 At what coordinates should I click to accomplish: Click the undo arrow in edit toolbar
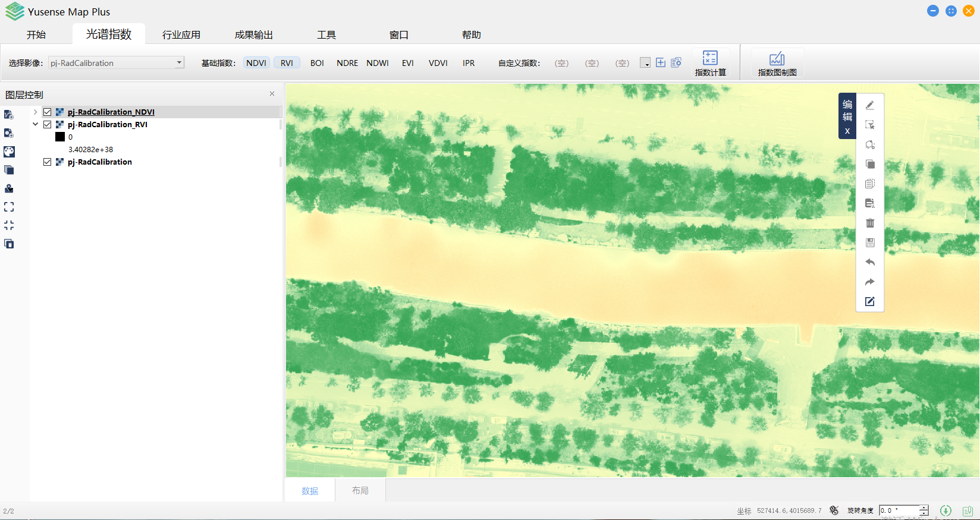point(869,262)
